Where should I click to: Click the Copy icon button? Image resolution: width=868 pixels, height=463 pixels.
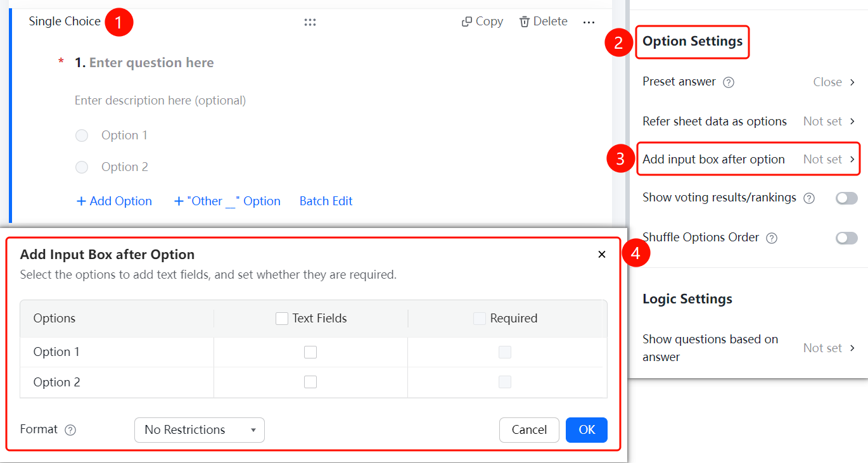pos(482,22)
